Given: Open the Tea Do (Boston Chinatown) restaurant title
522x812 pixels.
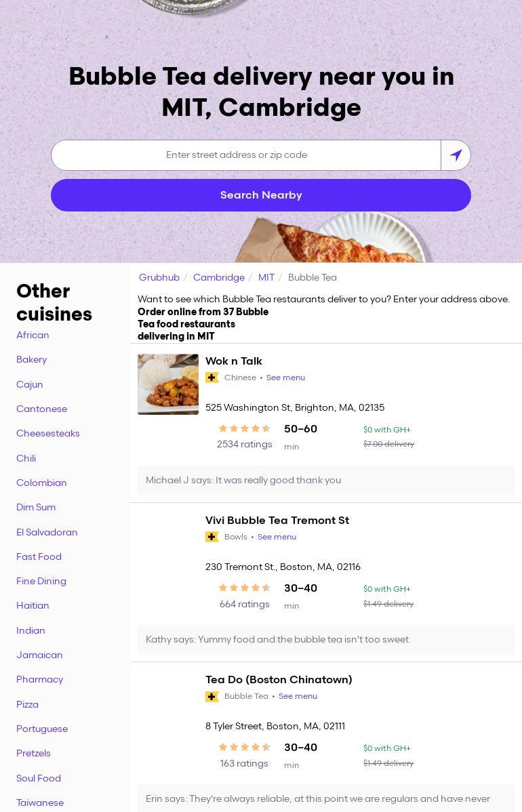Looking at the screenshot, I should 279,679.
